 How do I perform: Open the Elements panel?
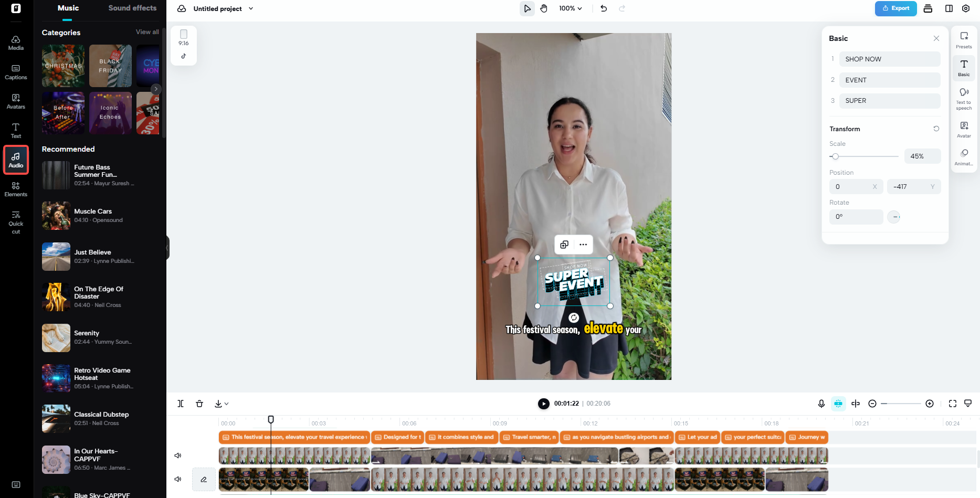tap(16, 189)
